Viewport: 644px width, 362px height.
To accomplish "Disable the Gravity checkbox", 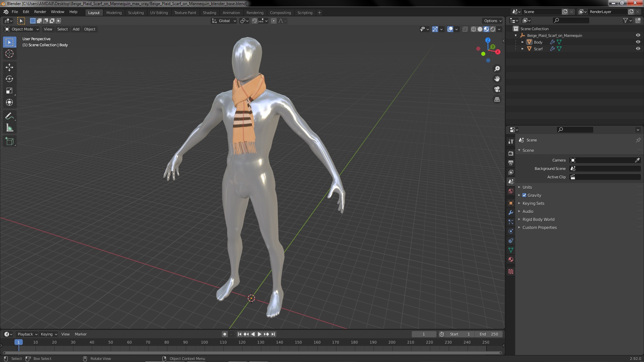I will coord(524,195).
